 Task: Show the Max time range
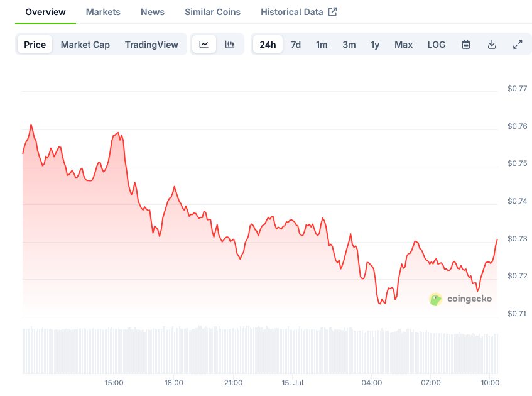coord(403,45)
